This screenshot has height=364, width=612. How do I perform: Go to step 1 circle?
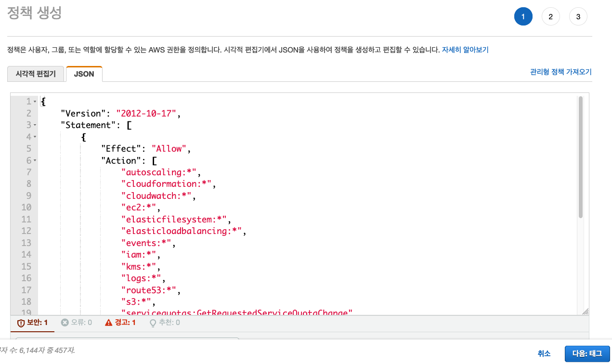[523, 17]
